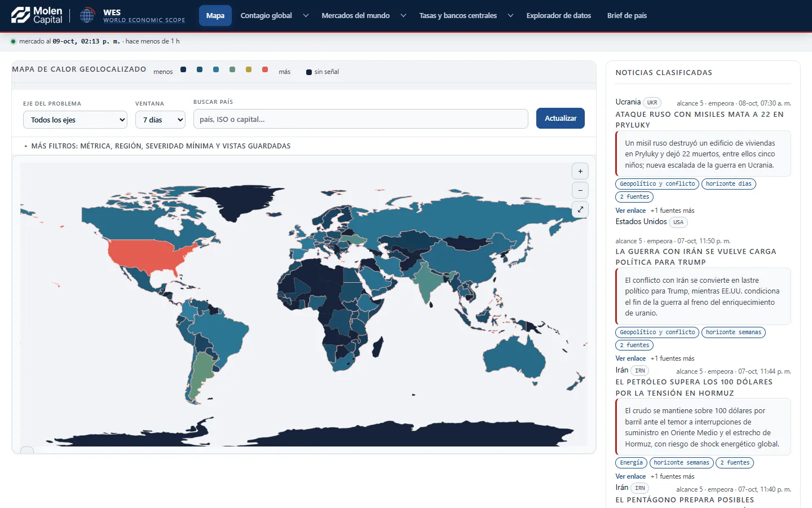Click the yellow legend swatch

249,69
